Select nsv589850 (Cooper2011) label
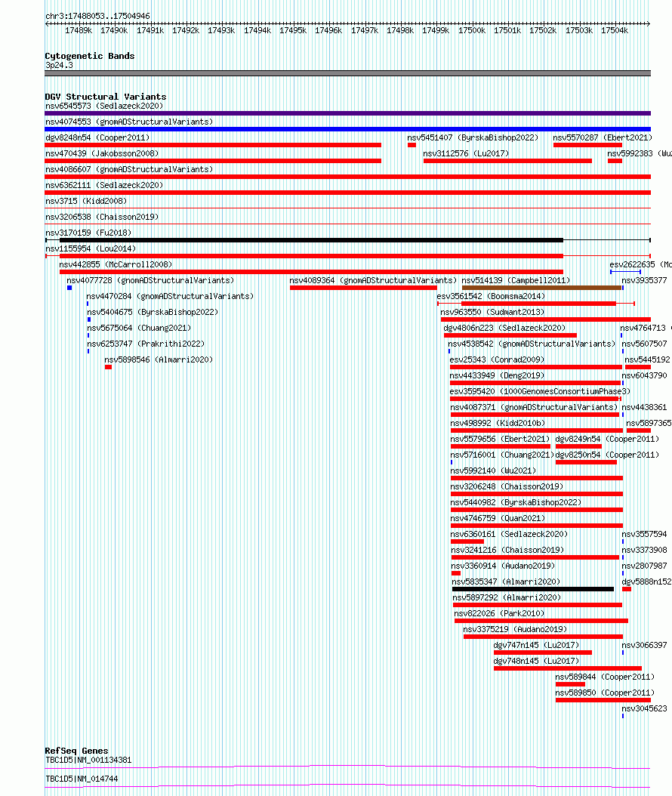The height and width of the screenshot is (796, 672). tap(605, 693)
